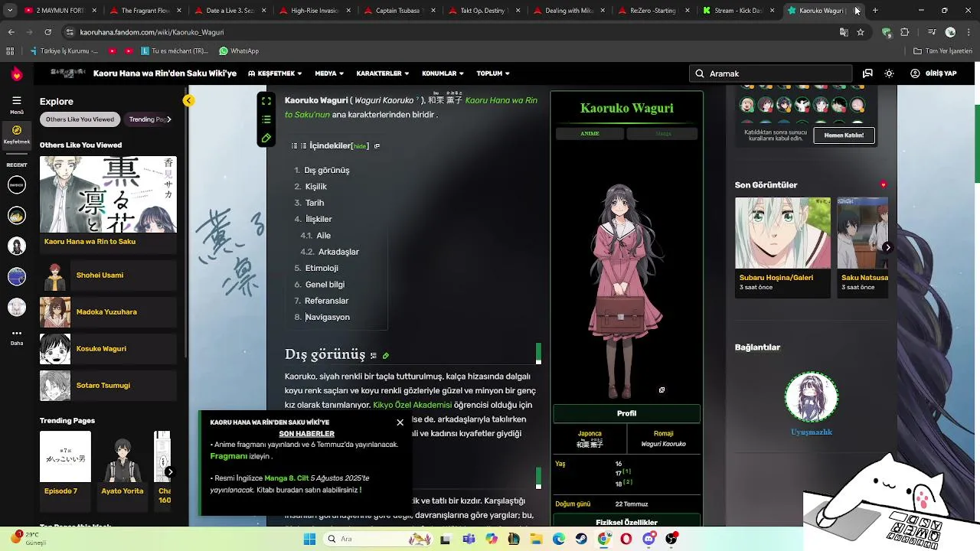Open the KONUMLAR dropdown menu
Image resolution: width=980 pixels, height=551 pixels.
click(443, 73)
